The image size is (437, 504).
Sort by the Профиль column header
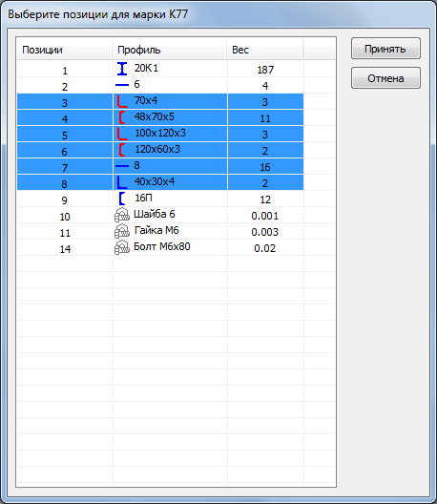170,50
